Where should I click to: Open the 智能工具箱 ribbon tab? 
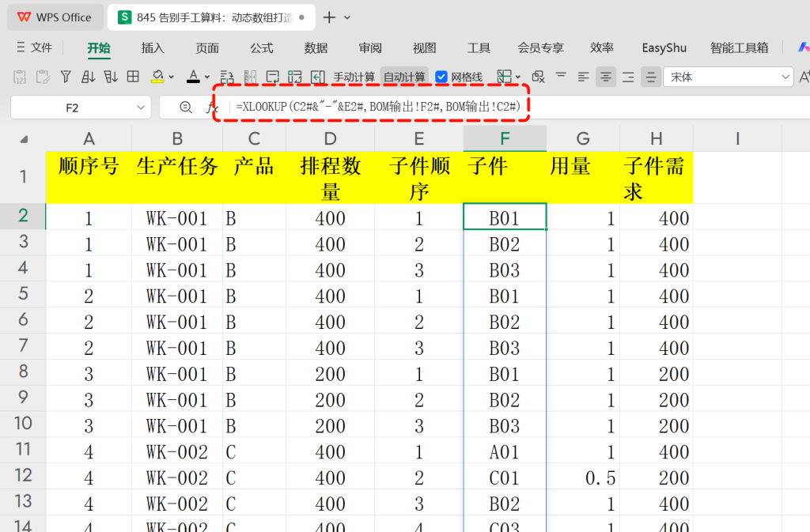pos(740,48)
